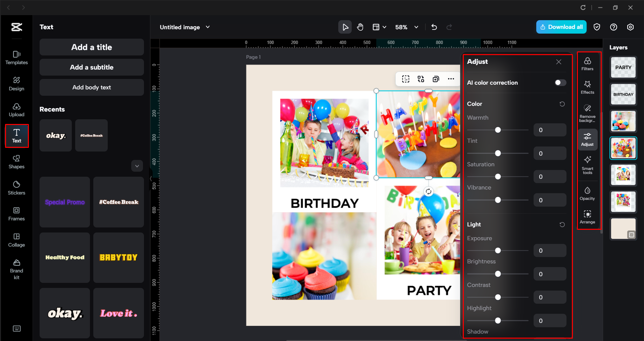The image size is (644, 341).
Task: Open the Smart tools panel
Action: tap(587, 165)
